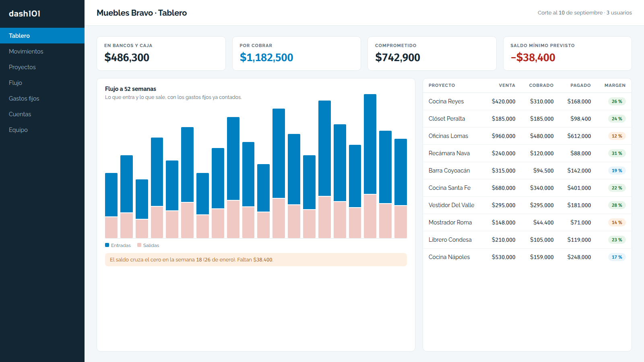Open the Cocina Reyes project row
644x362 pixels.
tap(527, 101)
